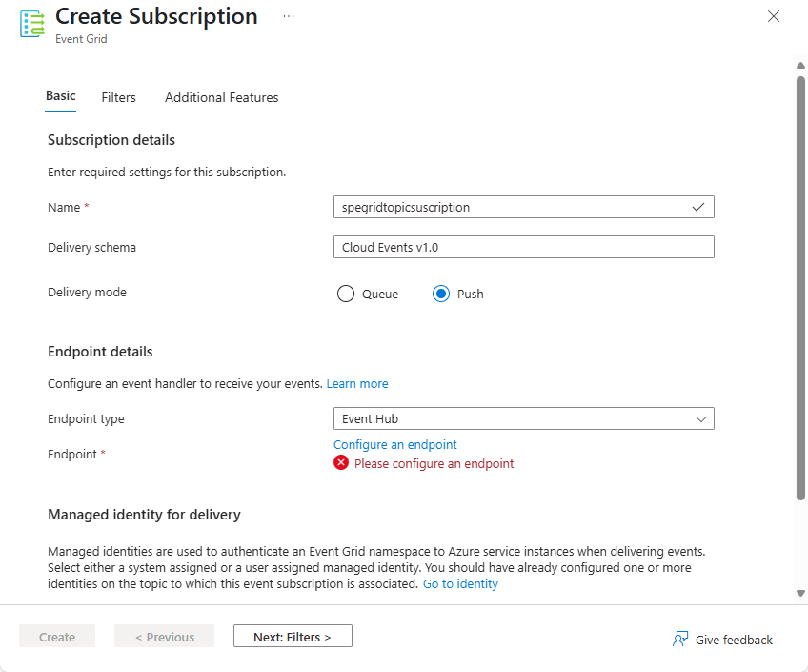
Task: Open the ellipsis more options menu
Action: (x=289, y=17)
